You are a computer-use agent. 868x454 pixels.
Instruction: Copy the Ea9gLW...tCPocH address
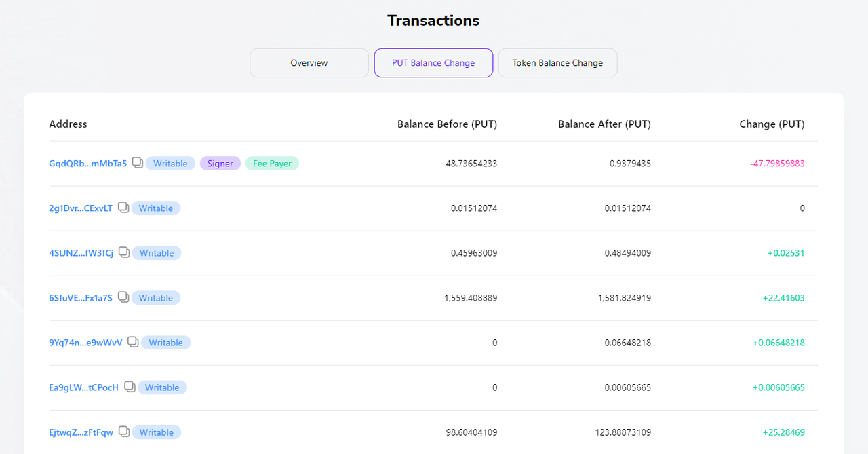click(x=129, y=387)
